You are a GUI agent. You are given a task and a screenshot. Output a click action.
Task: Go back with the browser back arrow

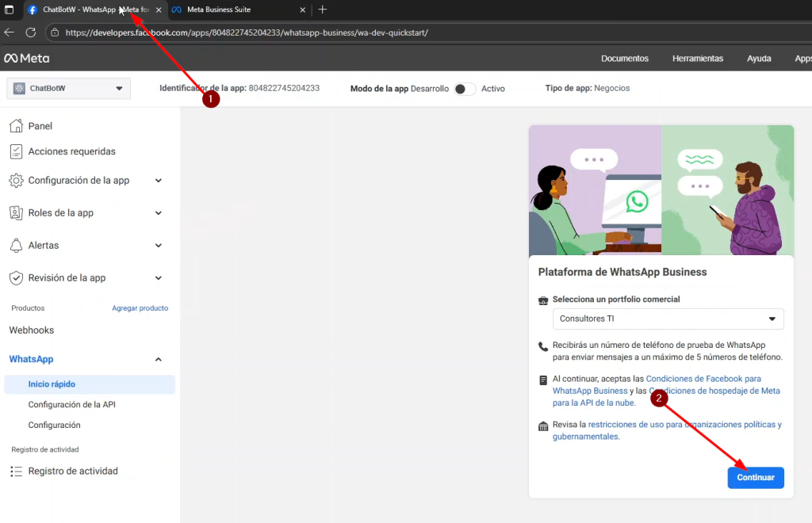pyautogui.click(x=10, y=32)
